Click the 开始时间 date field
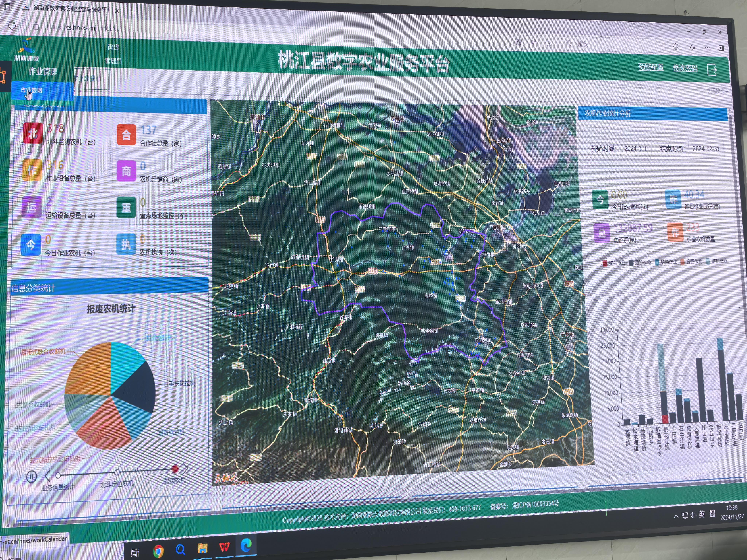This screenshot has height=560, width=747. tap(635, 149)
